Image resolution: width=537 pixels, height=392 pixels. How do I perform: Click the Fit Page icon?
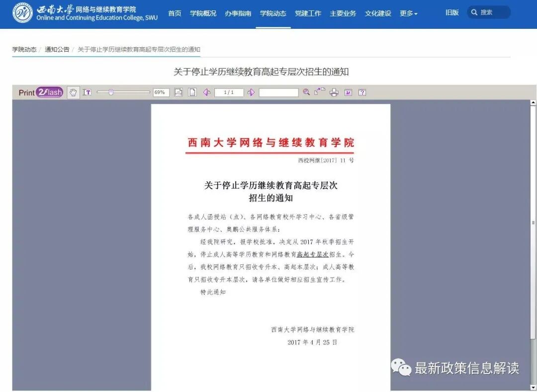tap(192, 92)
